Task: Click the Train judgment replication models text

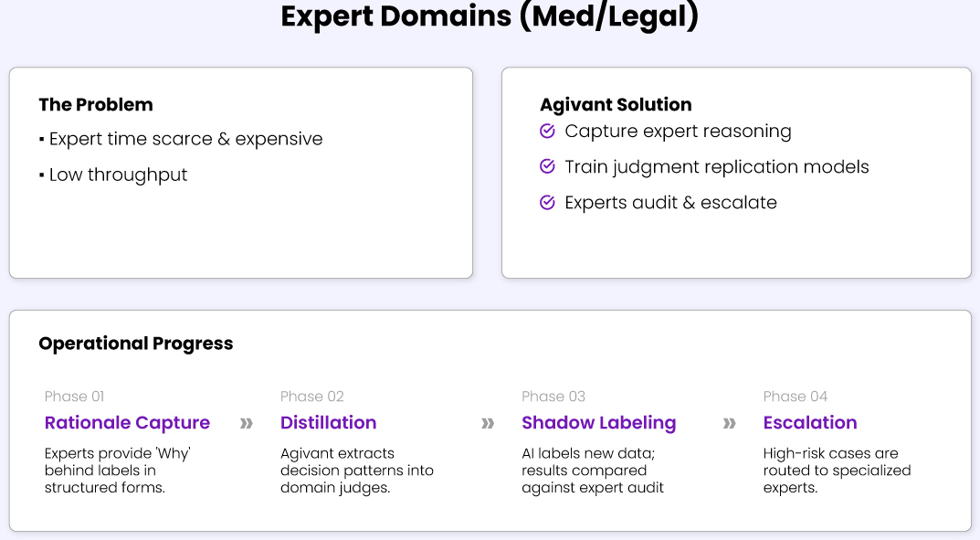Action: click(x=716, y=167)
